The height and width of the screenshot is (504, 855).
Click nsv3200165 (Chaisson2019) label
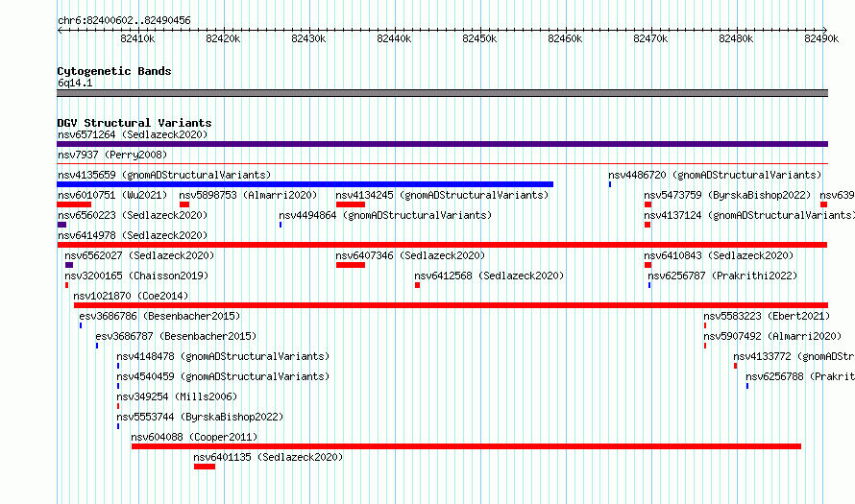point(136,276)
